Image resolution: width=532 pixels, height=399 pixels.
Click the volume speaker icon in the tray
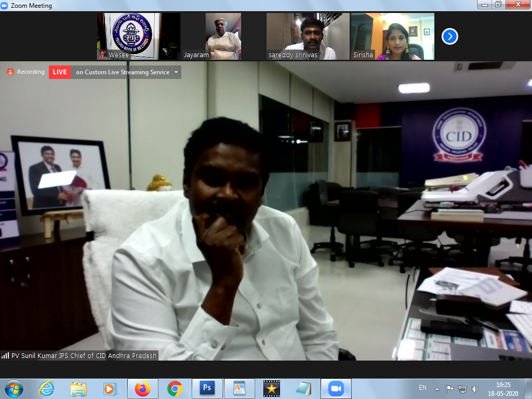point(475,389)
